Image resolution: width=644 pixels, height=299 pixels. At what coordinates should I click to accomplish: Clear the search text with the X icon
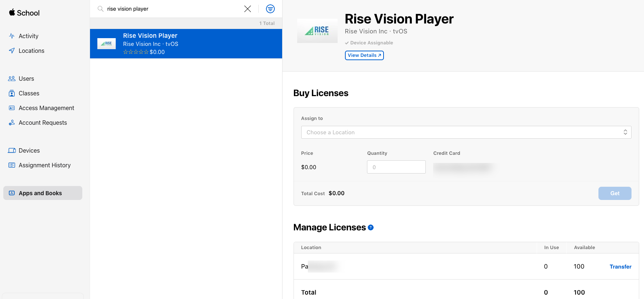[x=248, y=9]
